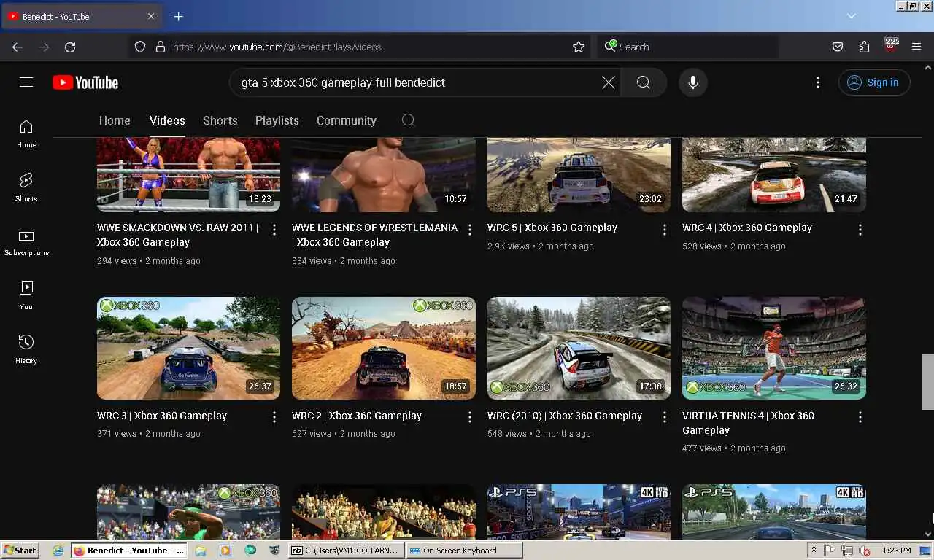Select the Benedict - YouTube browser tab

coord(80,16)
